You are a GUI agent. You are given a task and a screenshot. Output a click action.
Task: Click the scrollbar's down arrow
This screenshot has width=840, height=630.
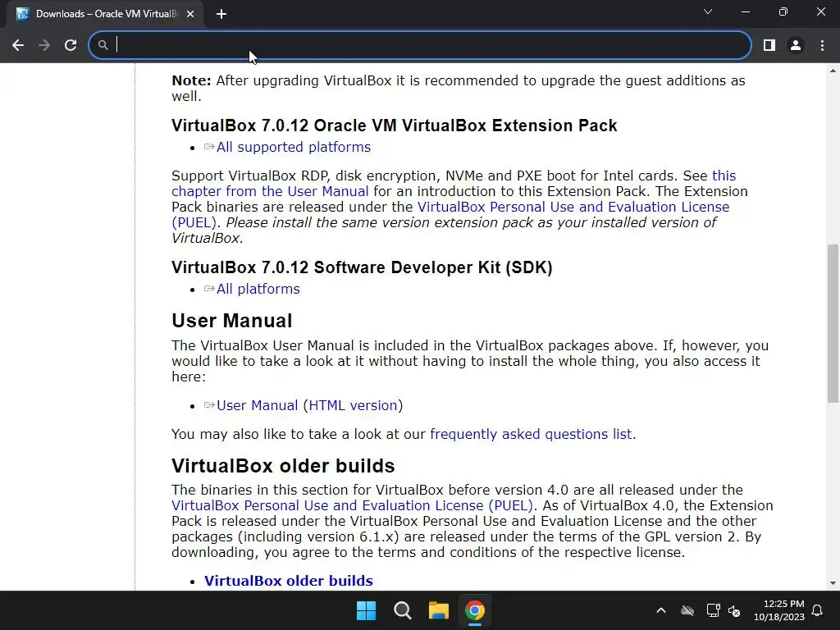(833, 583)
